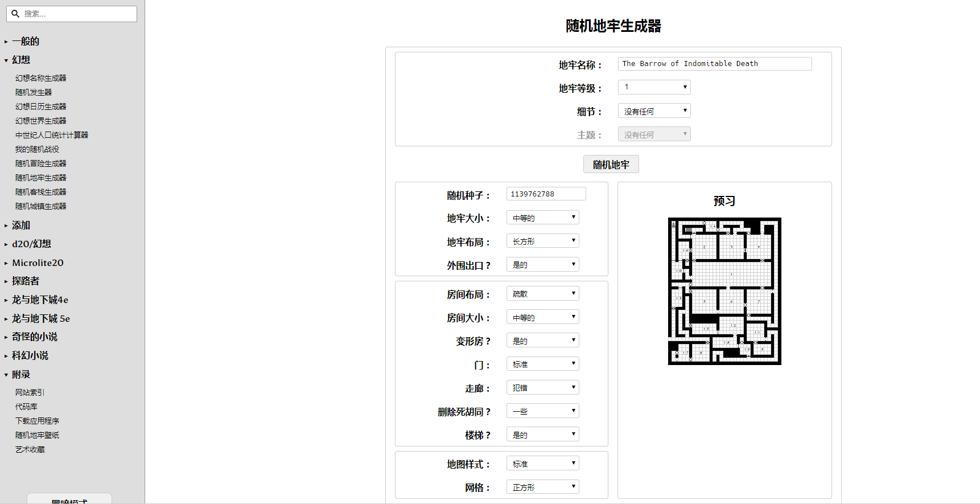980x504 pixels.
Task: Click the 随机地牢 button
Action: (x=611, y=164)
